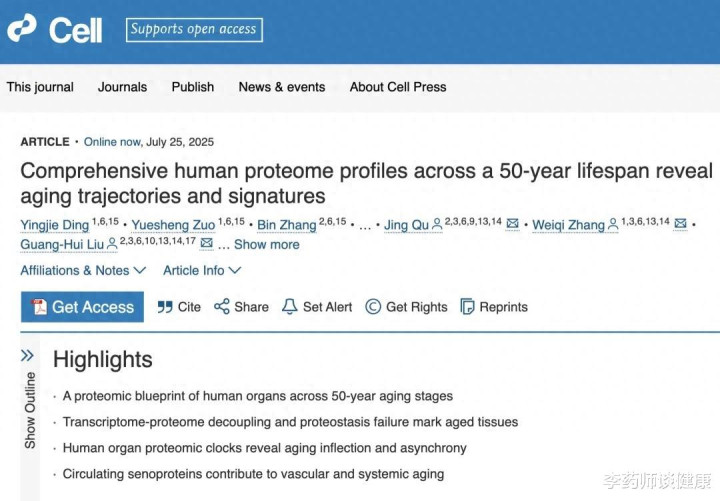Click the Cite quotation icon

[x=165, y=307]
